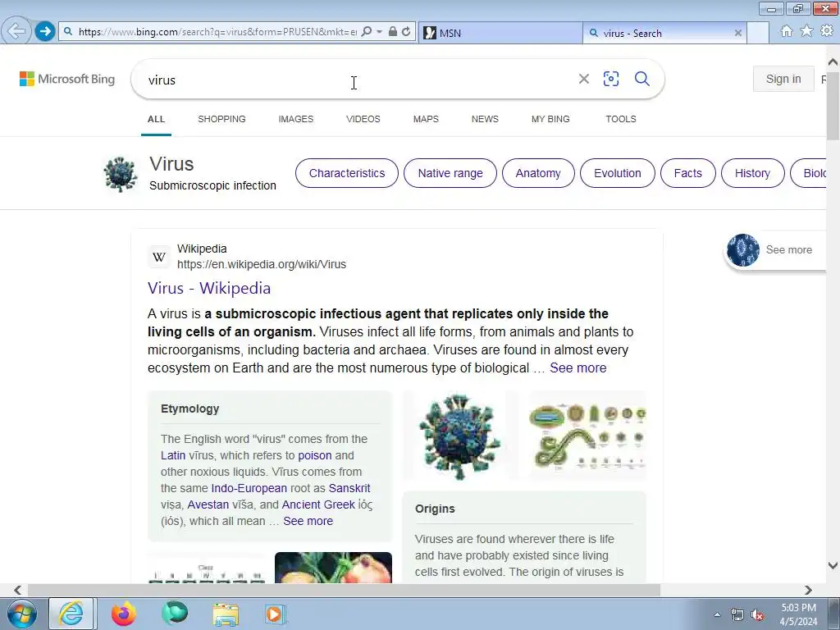Open the Virus - Wikipedia result

point(209,288)
